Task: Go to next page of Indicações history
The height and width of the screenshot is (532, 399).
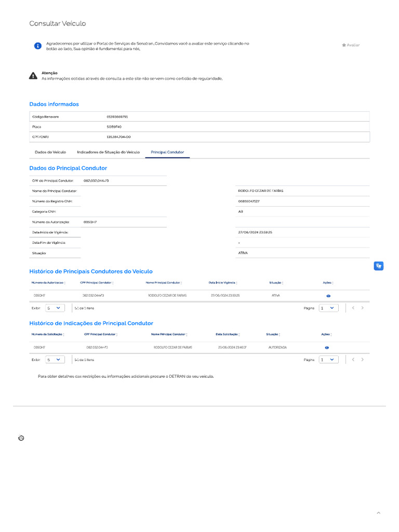Action: pyautogui.click(x=363, y=360)
